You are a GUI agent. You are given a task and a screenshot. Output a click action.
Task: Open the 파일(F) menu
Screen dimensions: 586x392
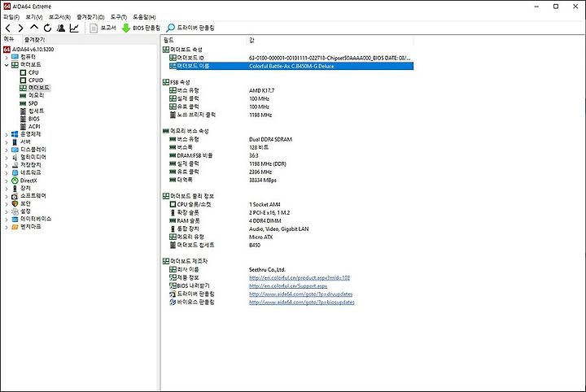tap(11, 17)
